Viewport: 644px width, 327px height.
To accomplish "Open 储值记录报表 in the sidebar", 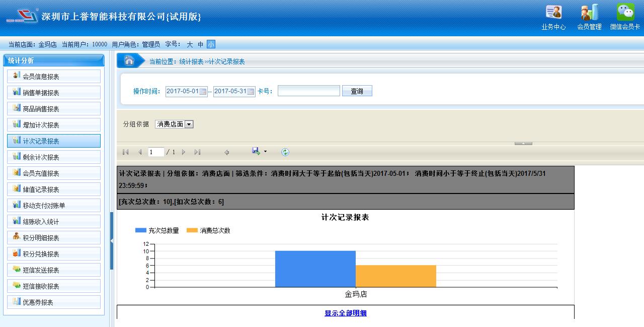I will point(54,189).
